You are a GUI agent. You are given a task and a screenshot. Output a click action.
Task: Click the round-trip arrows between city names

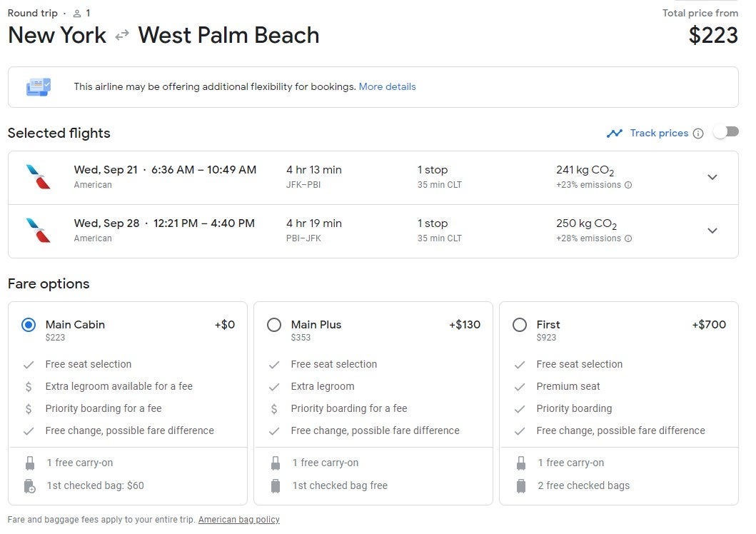tap(122, 36)
